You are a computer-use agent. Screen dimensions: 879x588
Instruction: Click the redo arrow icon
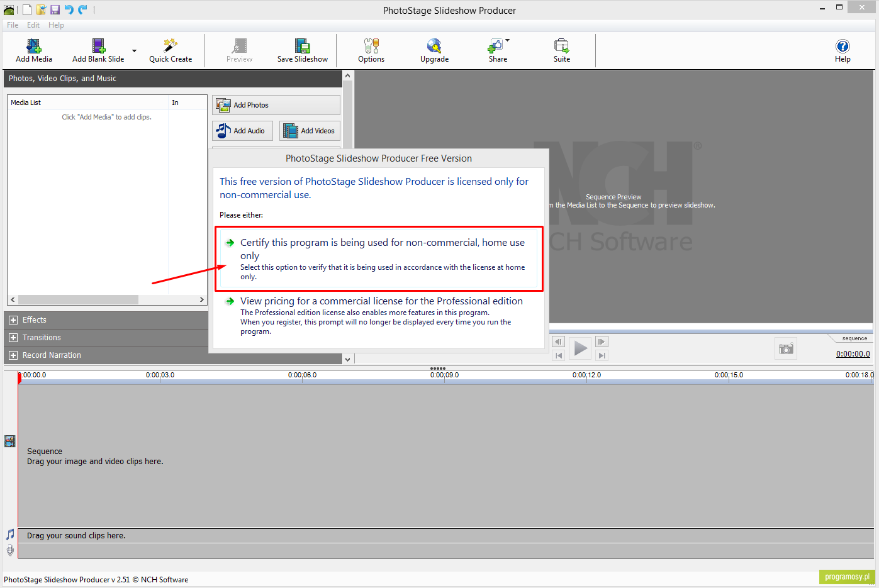(x=83, y=9)
